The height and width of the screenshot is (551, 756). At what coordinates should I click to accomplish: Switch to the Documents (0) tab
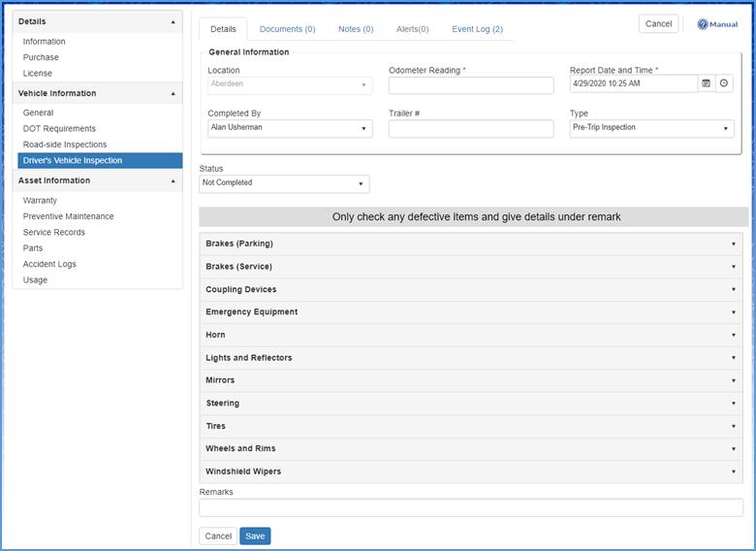[287, 29]
